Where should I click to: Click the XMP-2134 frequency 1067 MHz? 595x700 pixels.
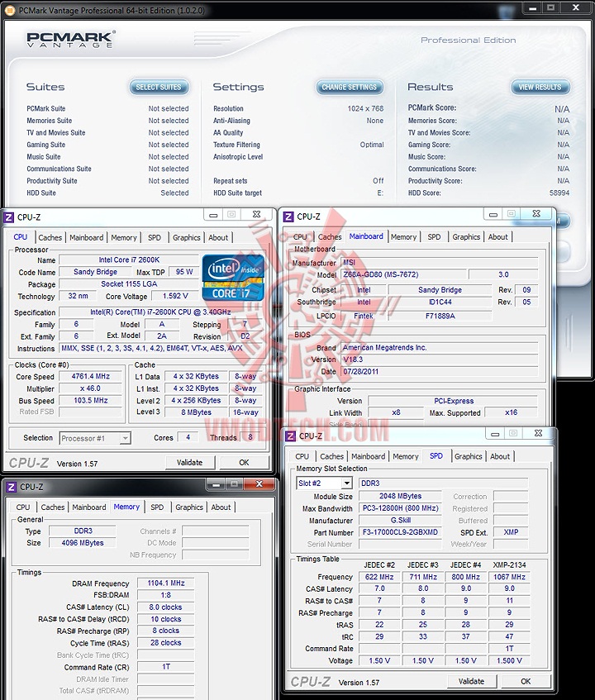(x=509, y=577)
